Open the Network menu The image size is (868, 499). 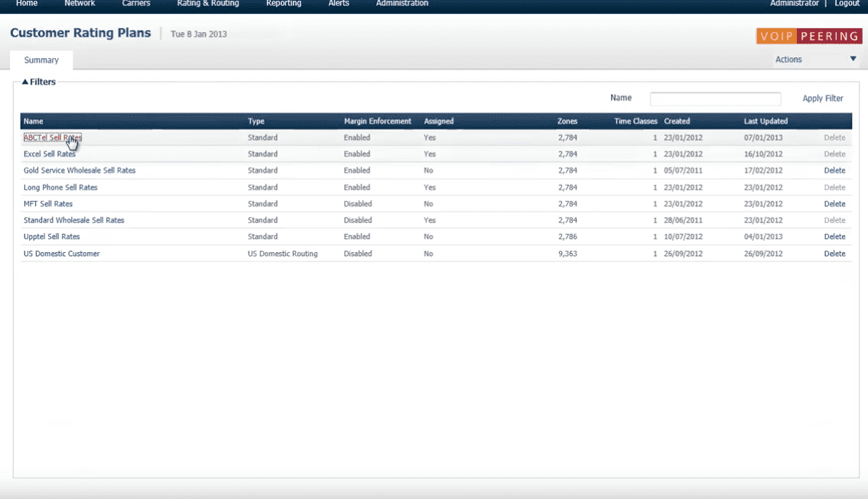(x=80, y=4)
